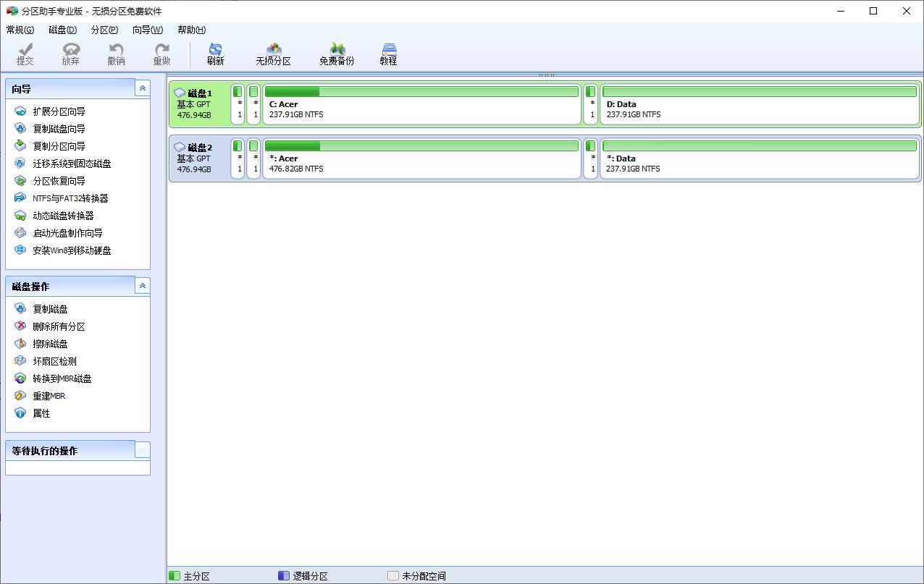Click the NTFS与FAT32转换器 icon

(x=20, y=198)
